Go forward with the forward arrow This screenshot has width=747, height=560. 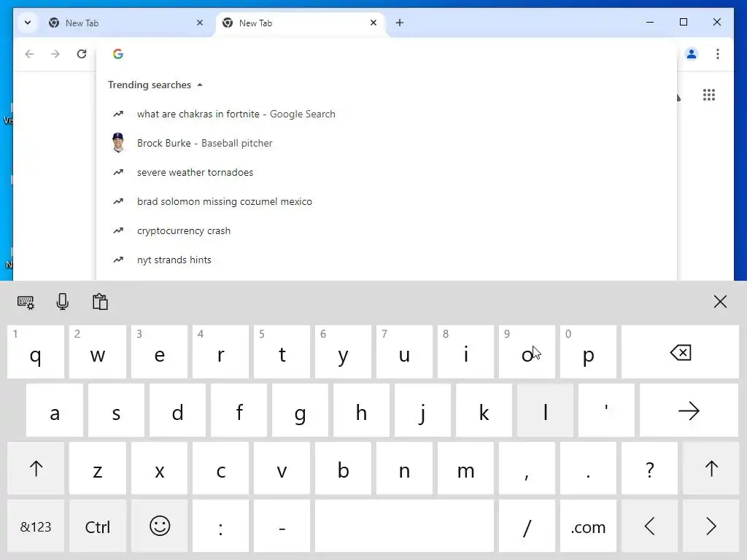[55, 54]
